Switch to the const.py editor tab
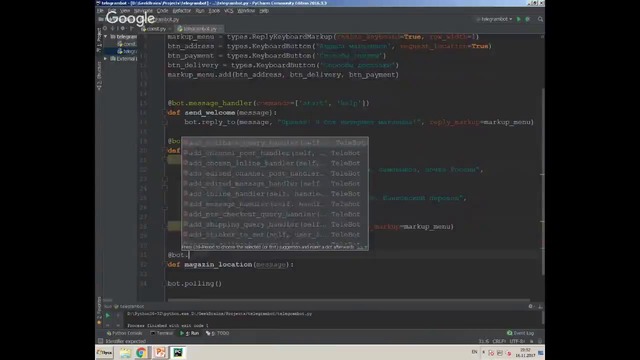This screenshot has height=360, width=640. [156, 29]
